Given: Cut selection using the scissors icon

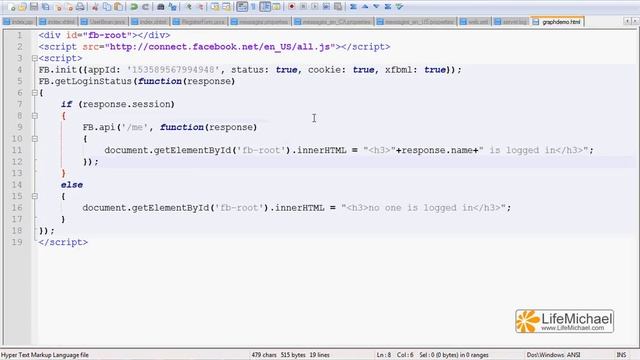Looking at the screenshot, I should tap(95, 7).
